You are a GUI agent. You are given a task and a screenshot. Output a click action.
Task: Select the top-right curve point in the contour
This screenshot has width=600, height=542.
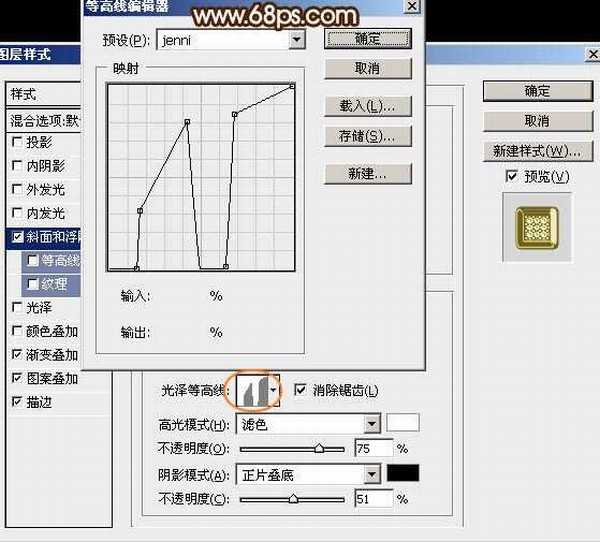point(292,87)
